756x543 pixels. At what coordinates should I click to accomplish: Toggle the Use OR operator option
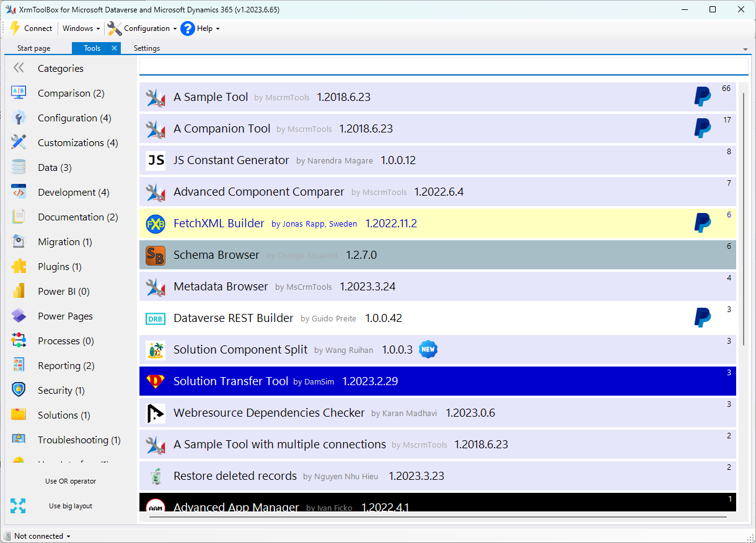point(70,481)
